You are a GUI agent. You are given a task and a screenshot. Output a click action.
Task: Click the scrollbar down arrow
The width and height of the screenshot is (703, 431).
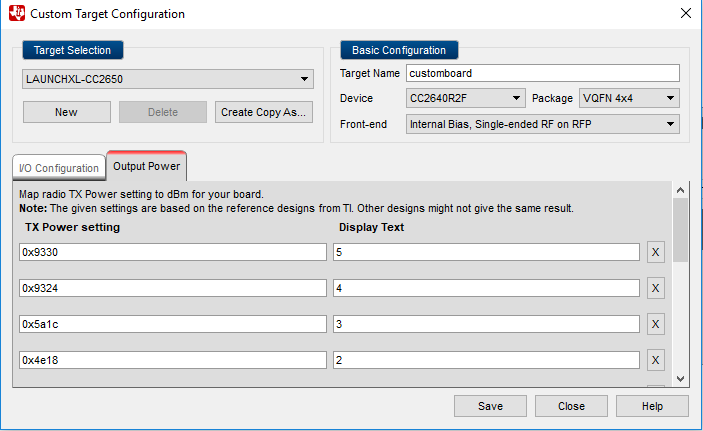click(x=680, y=379)
